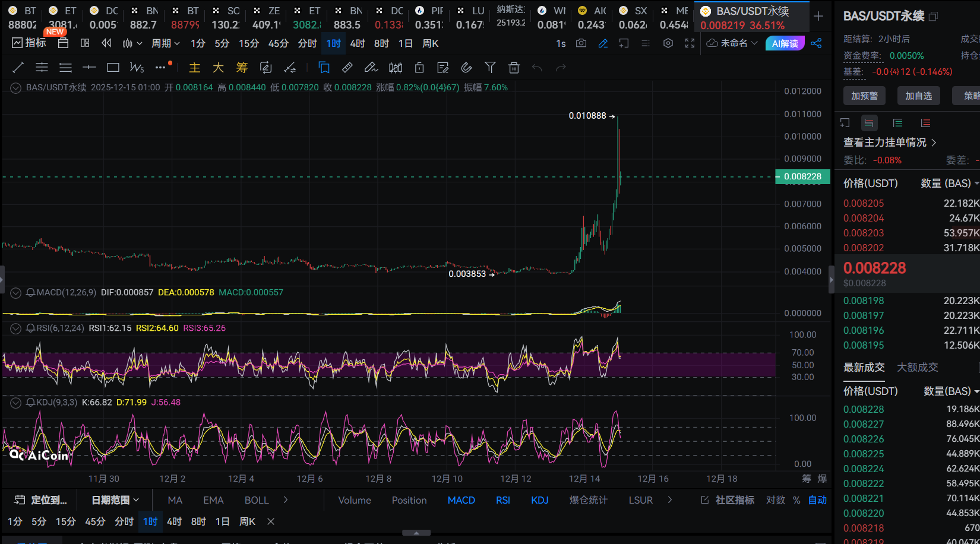The width and height of the screenshot is (980, 544).
Task: Click the trash icon to delete drawings
Action: pyautogui.click(x=514, y=68)
